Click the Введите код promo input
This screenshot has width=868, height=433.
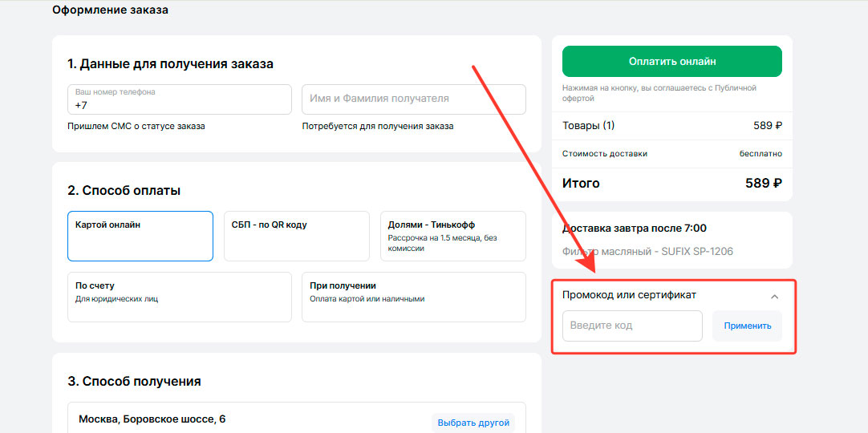pyautogui.click(x=632, y=326)
